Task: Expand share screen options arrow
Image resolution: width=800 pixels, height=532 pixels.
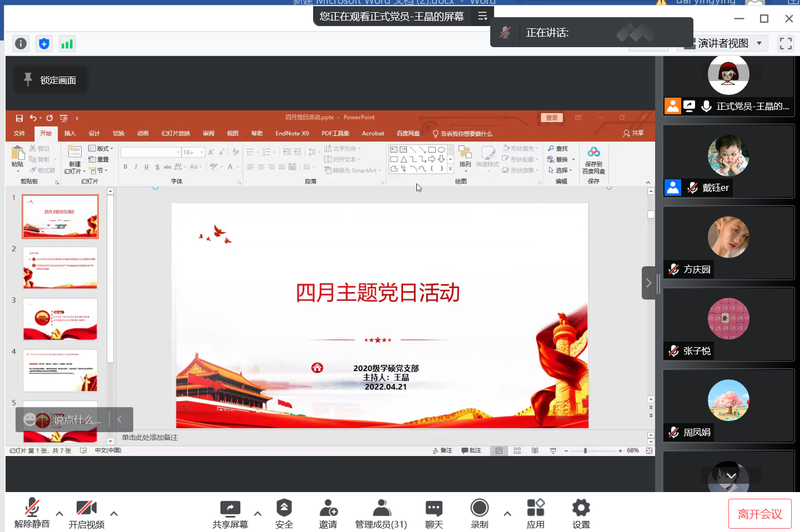Action: pos(258,514)
